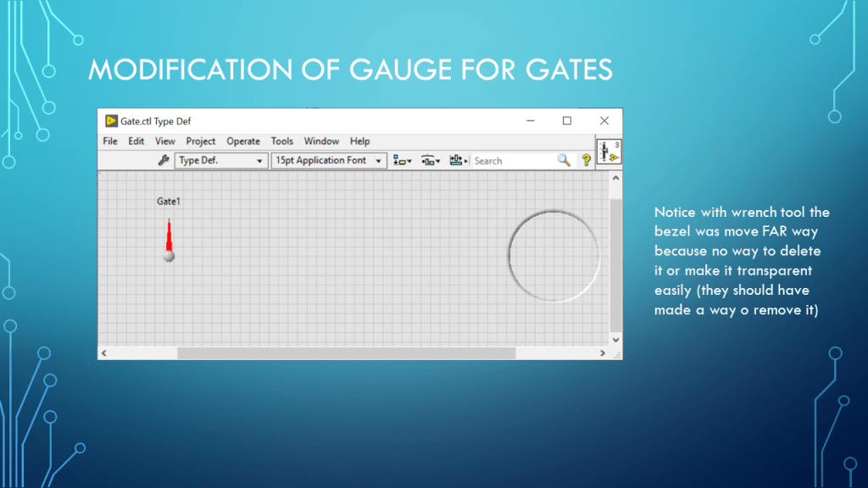Click the wrench customize mode tool
The image size is (868, 488).
point(164,160)
